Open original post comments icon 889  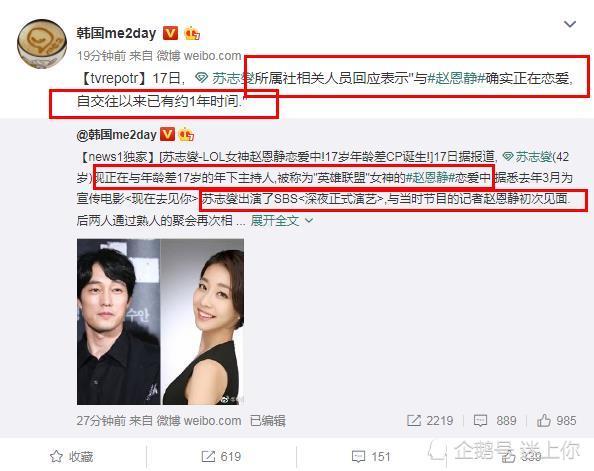point(495,420)
